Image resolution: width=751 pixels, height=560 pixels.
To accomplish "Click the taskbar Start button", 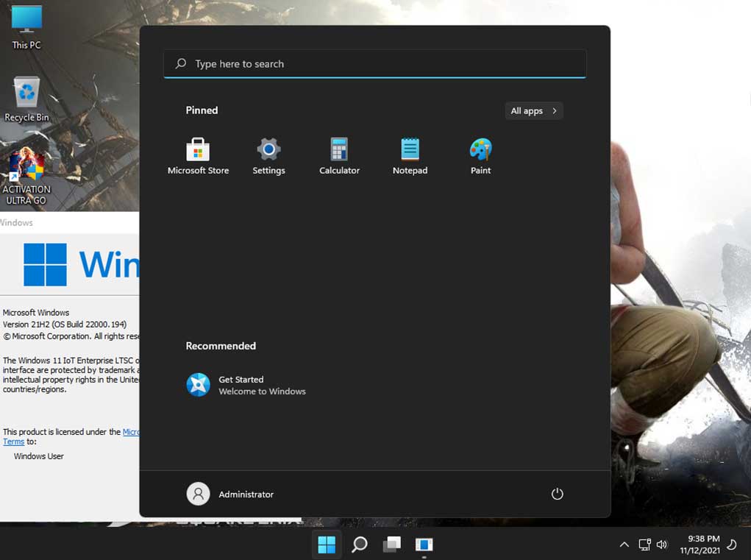I will point(327,545).
